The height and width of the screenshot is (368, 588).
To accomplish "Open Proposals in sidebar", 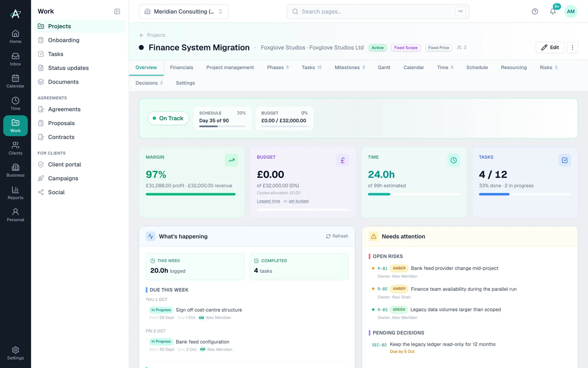I will 80,123.
